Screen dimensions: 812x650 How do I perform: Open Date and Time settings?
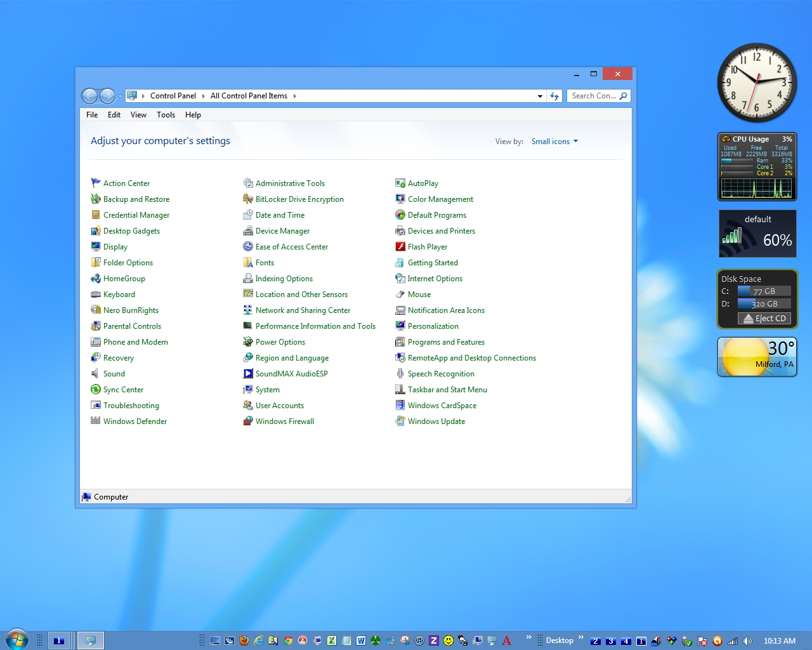tap(280, 215)
